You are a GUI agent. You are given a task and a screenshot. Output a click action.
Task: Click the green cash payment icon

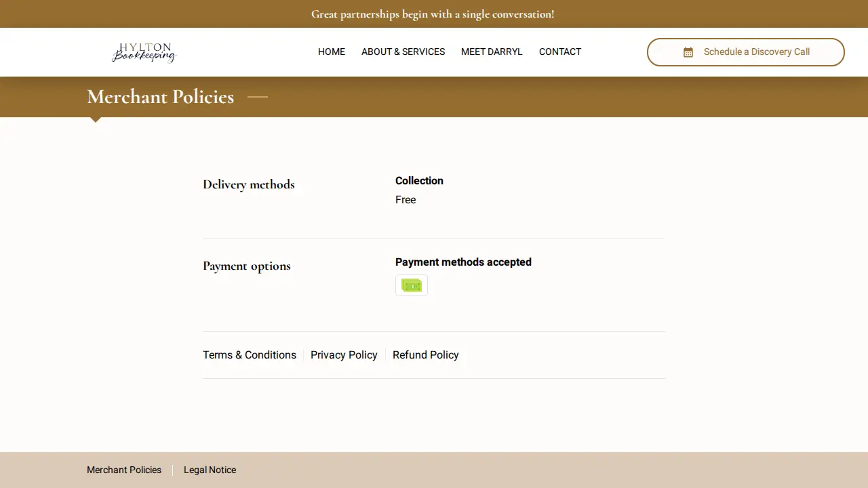point(412,285)
